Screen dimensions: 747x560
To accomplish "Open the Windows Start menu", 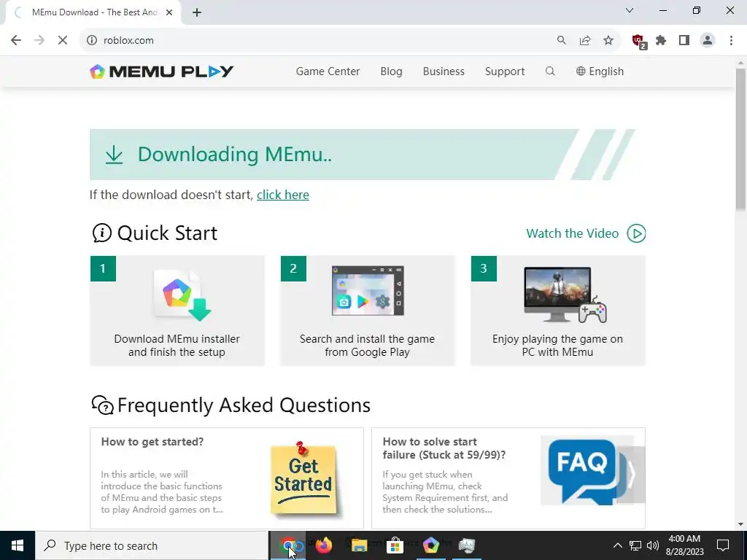I will click(x=18, y=545).
